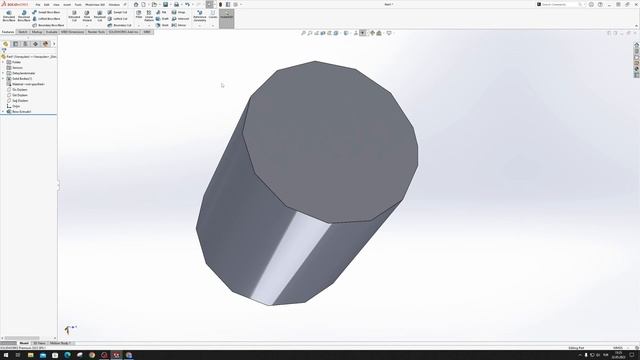Open dropdown arrow under Linear Pattern
This screenshot has width=640, height=360.
point(149,26)
